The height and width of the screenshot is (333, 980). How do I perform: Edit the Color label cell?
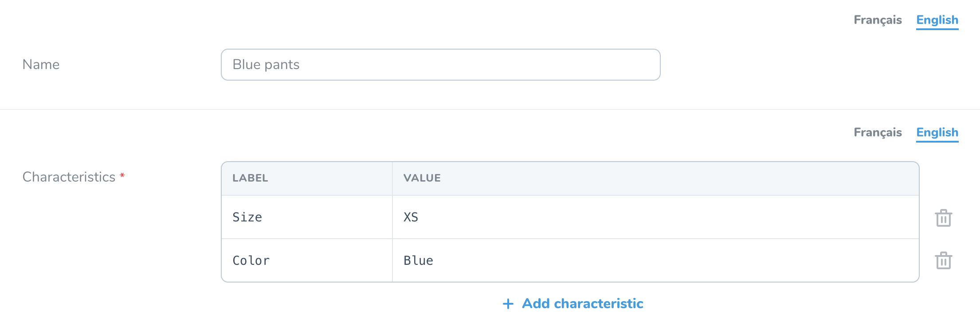pyautogui.click(x=306, y=261)
